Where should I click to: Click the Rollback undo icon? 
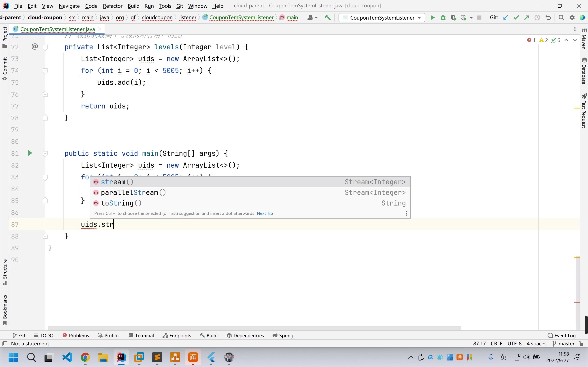(x=548, y=18)
